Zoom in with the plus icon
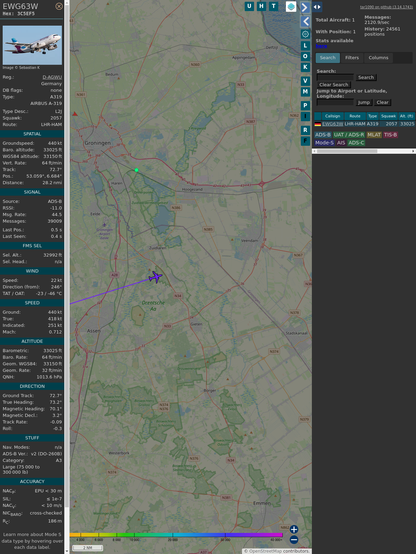Viewport: 416px width, 554px height. click(x=294, y=529)
